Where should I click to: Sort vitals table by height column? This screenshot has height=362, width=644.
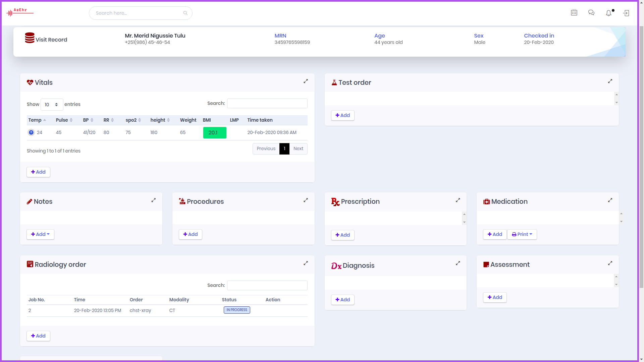tap(160, 120)
